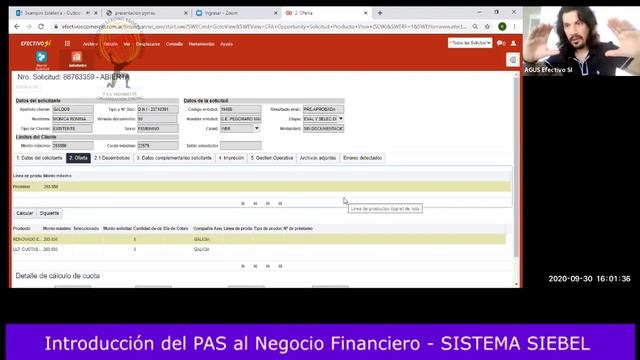This screenshot has height=360, width=640.
Task: Open the Consulta menu
Action: click(174, 44)
